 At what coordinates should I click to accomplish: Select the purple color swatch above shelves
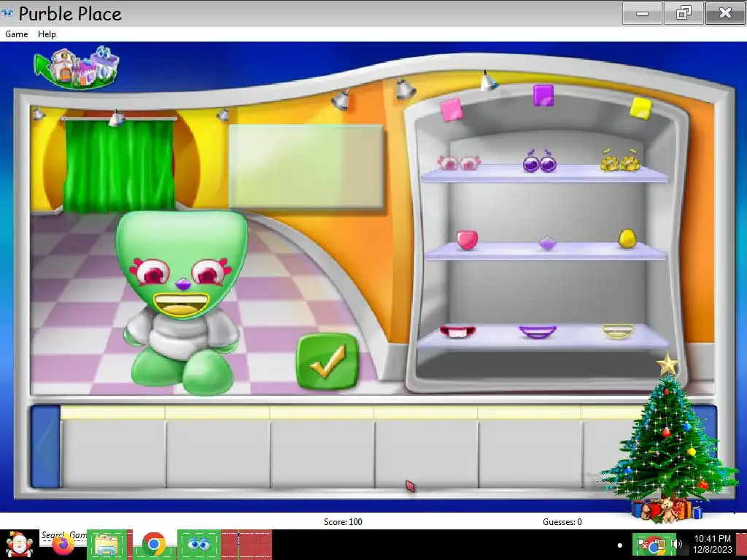click(x=543, y=96)
